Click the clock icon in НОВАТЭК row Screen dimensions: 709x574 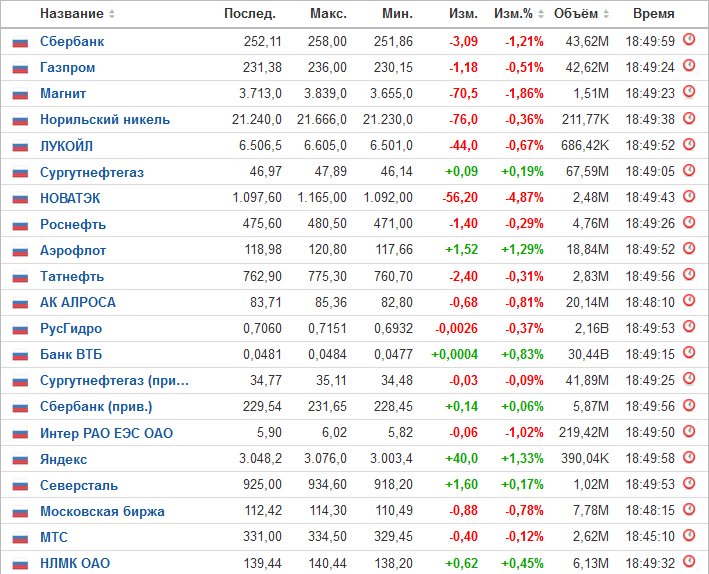pyautogui.click(x=689, y=196)
